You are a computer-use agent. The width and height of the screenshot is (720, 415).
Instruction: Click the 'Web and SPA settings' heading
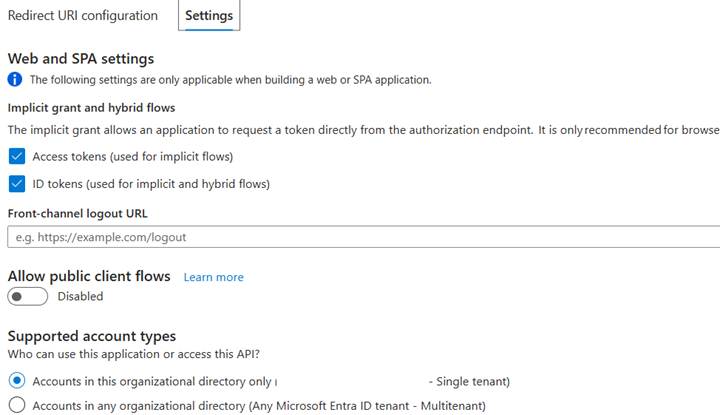[x=81, y=59]
